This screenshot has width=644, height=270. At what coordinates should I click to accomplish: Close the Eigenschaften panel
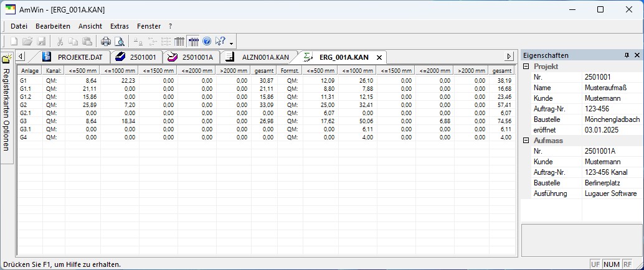coord(637,55)
